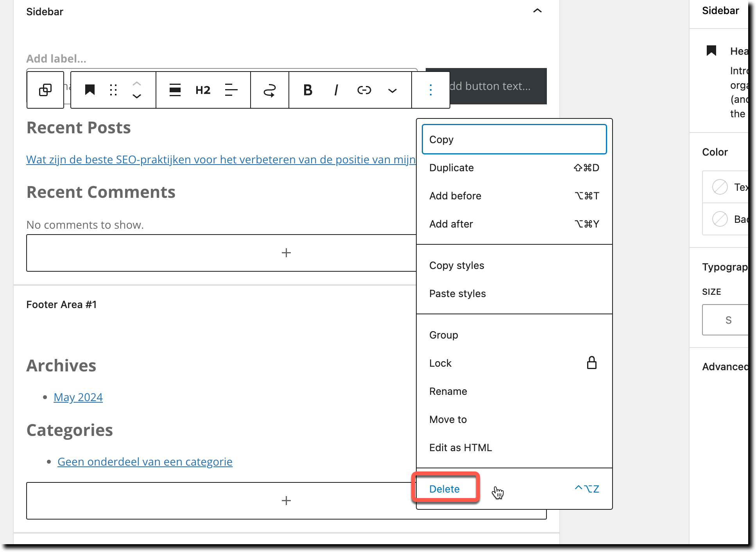
Task: Click the Typography section heading
Action: (x=725, y=267)
